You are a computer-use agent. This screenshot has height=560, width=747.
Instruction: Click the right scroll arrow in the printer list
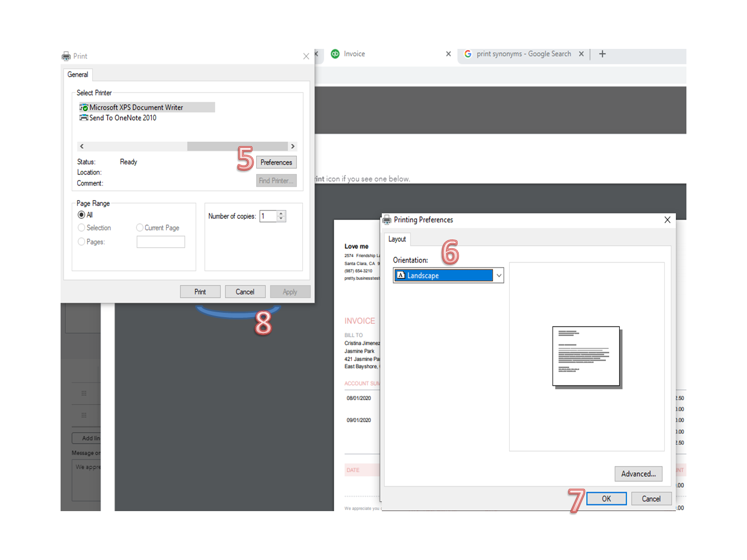coord(292,146)
